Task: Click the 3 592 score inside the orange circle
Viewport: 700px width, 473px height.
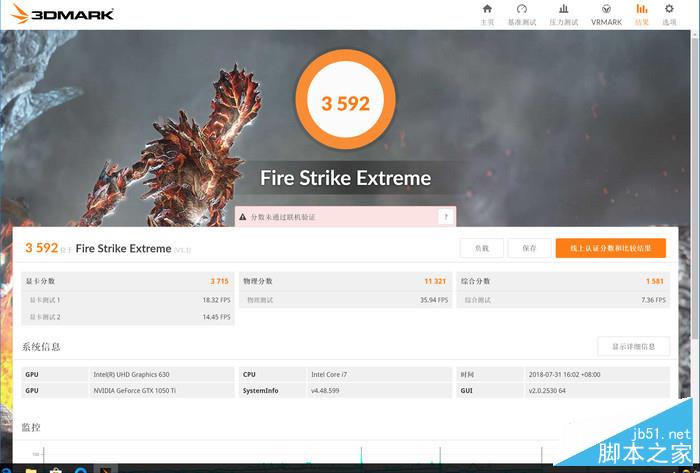Action: [x=346, y=104]
